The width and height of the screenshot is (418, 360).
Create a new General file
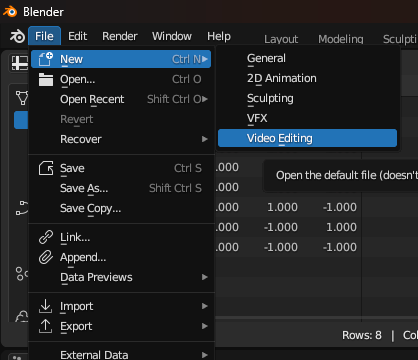(x=307, y=58)
